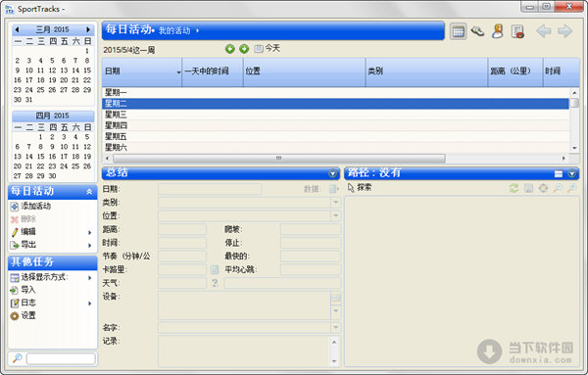Click the 类别 column header
The image size is (588, 375).
[426, 71]
